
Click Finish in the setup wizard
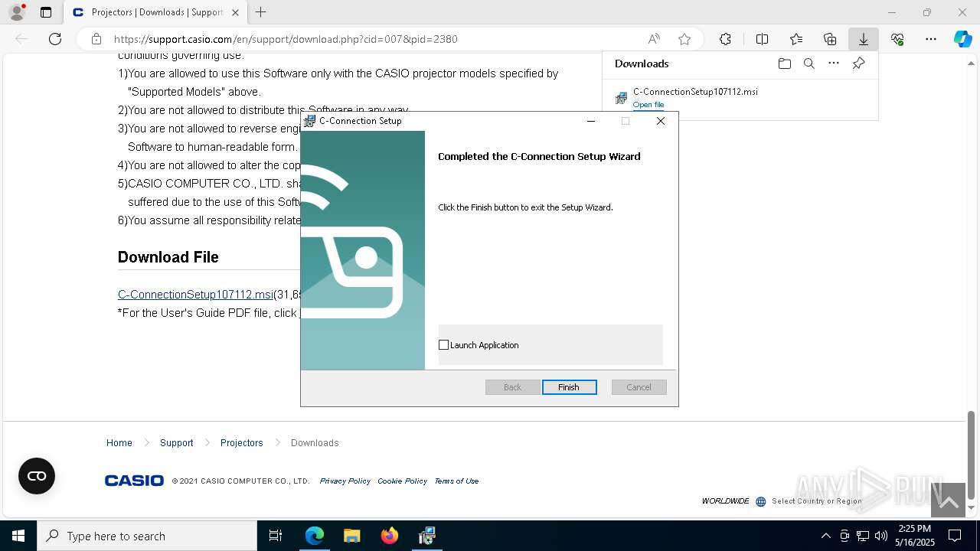pyautogui.click(x=569, y=387)
